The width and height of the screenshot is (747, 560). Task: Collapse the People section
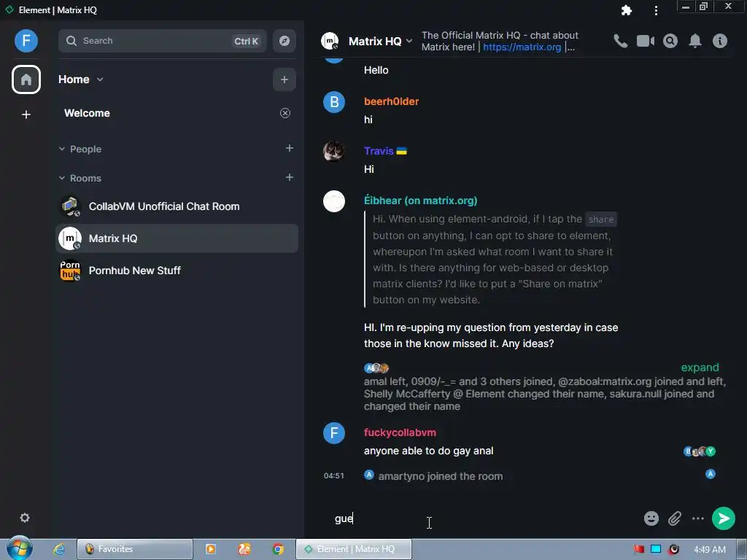[x=62, y=149]
